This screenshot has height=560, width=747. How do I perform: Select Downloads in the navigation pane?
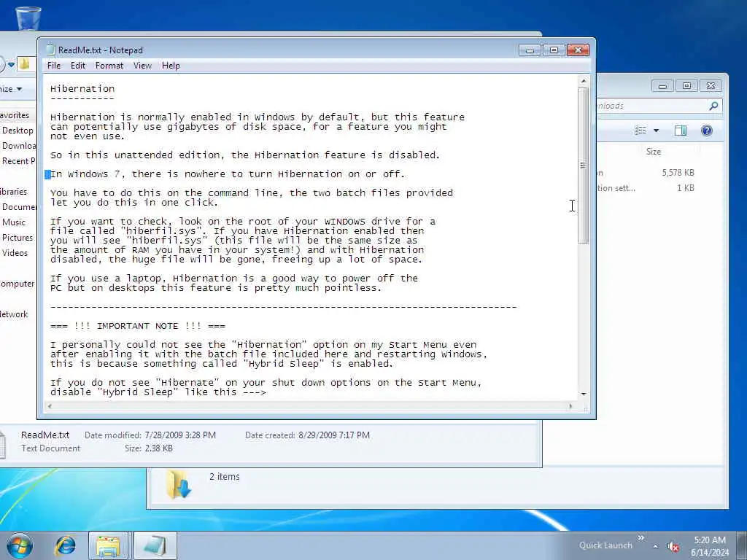pyautogui.click(x=19, y=146)
